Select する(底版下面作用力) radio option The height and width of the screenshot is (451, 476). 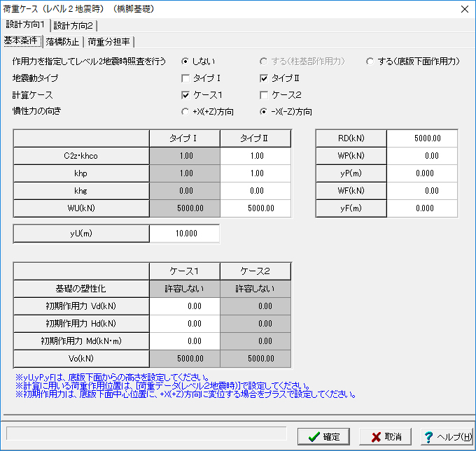(413, 62)
